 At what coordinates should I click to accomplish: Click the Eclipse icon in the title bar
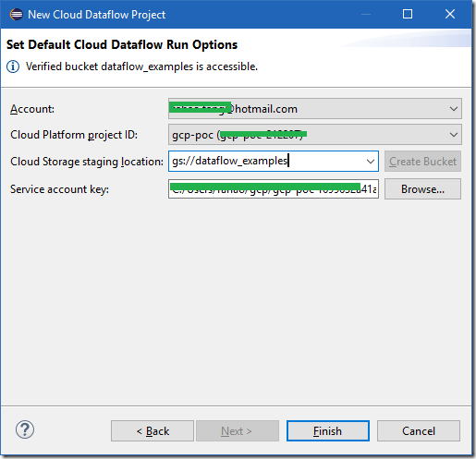17,15
